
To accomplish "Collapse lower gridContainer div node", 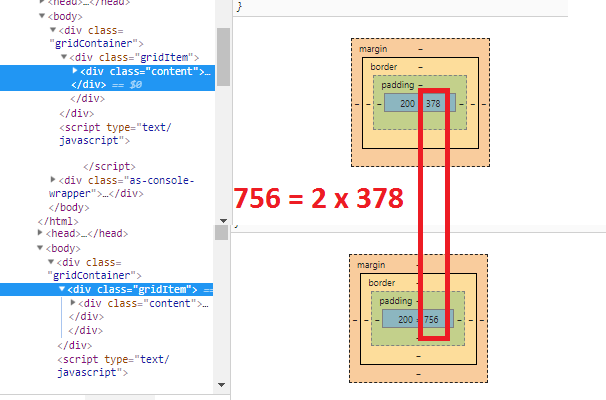I will [x=51, y=262].
